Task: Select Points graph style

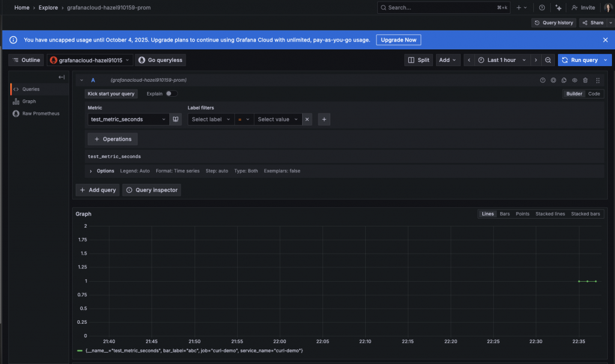Action: pyautogui.click(x=523, y=214)
